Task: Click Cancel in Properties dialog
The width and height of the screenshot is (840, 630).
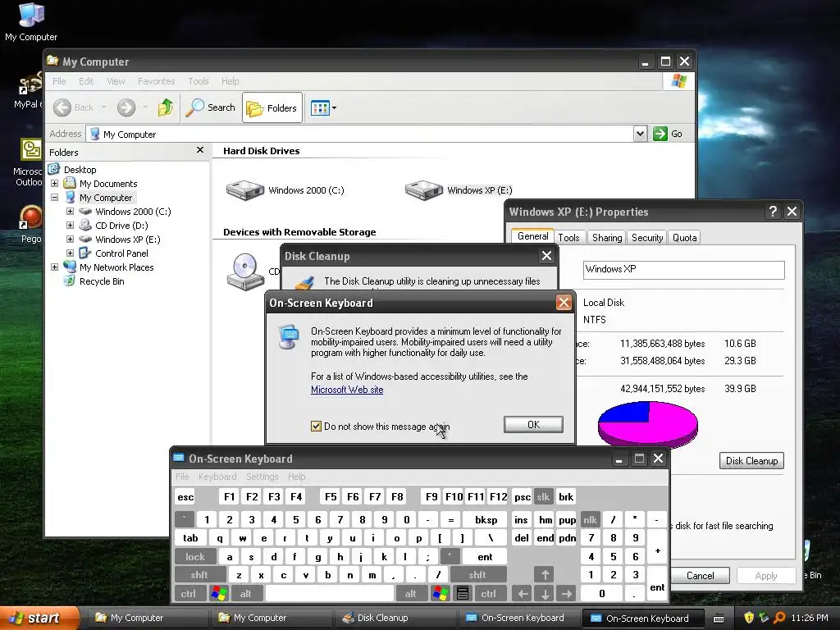Action: (x=700, y=575)
